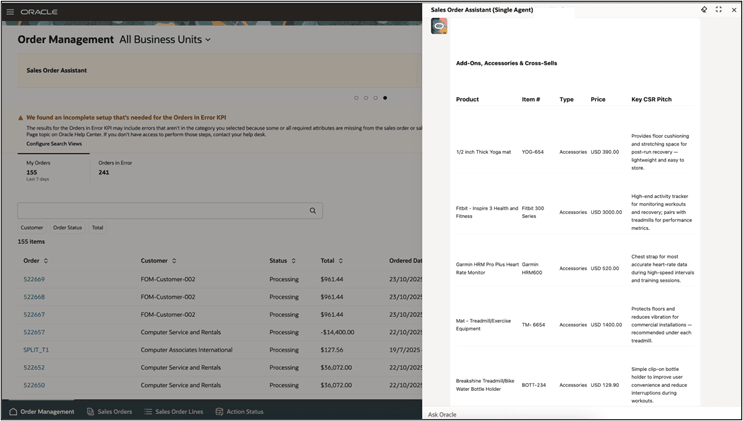The image size is (743, 421).
Task: Switch to the Orders in Error KPI tab
Action: (115, 168)
